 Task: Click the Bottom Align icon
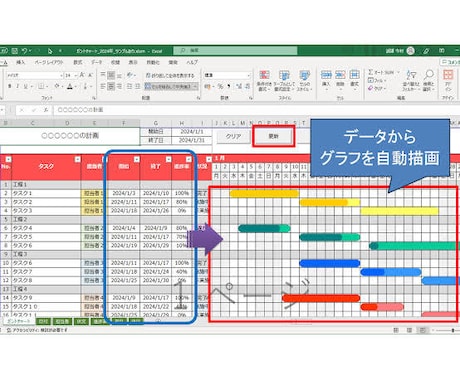point(119,75)
